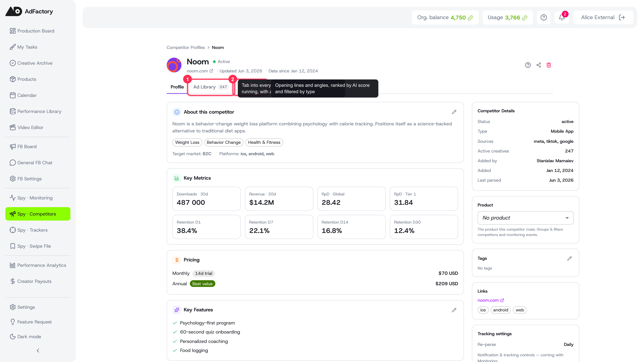Open help icon in top bar
The height and width of the screenshot is (362, 644).
544,17
